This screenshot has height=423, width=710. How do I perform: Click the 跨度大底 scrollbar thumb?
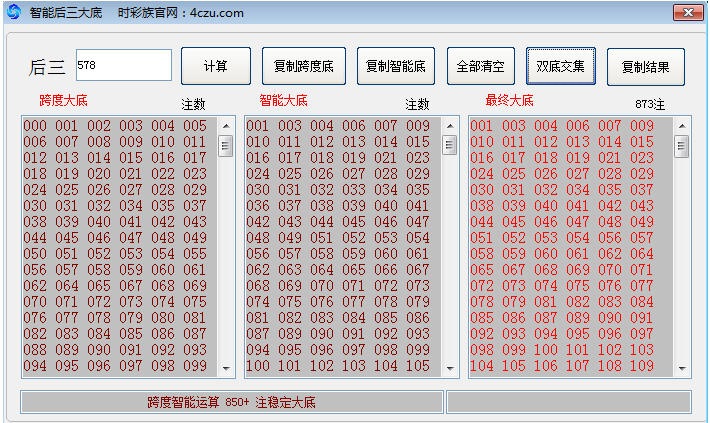coord(226,145)
